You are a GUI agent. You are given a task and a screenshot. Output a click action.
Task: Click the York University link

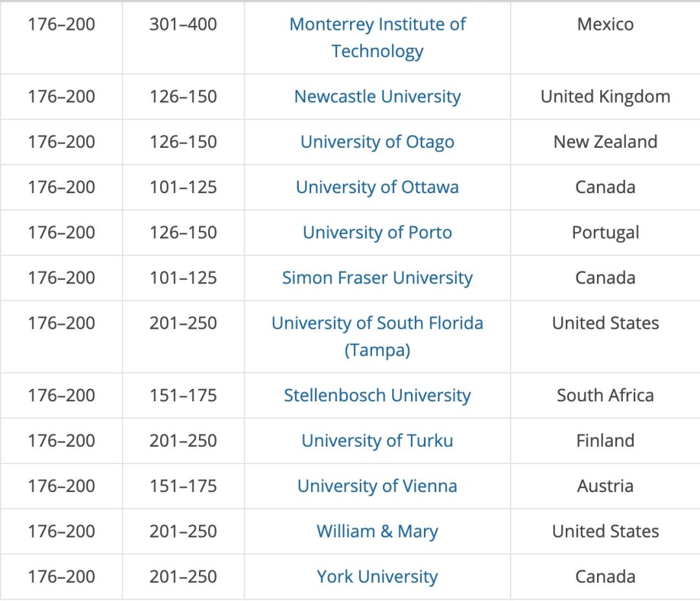(x=377, y=577)
